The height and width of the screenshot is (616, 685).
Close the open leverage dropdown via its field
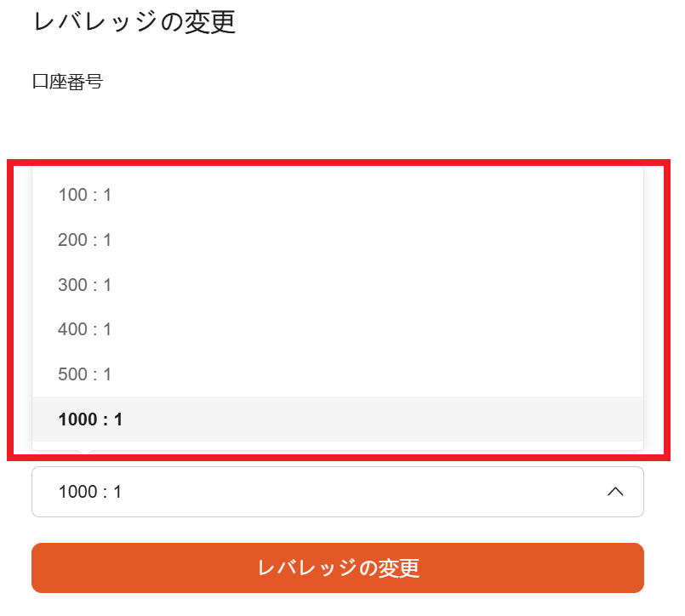(337, 492)
